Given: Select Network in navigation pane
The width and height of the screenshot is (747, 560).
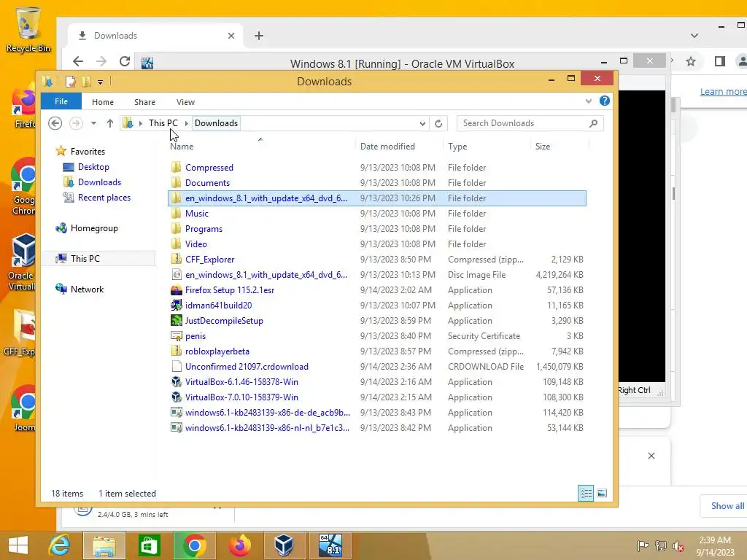Looking at the screenshot, I should [88, 289].
